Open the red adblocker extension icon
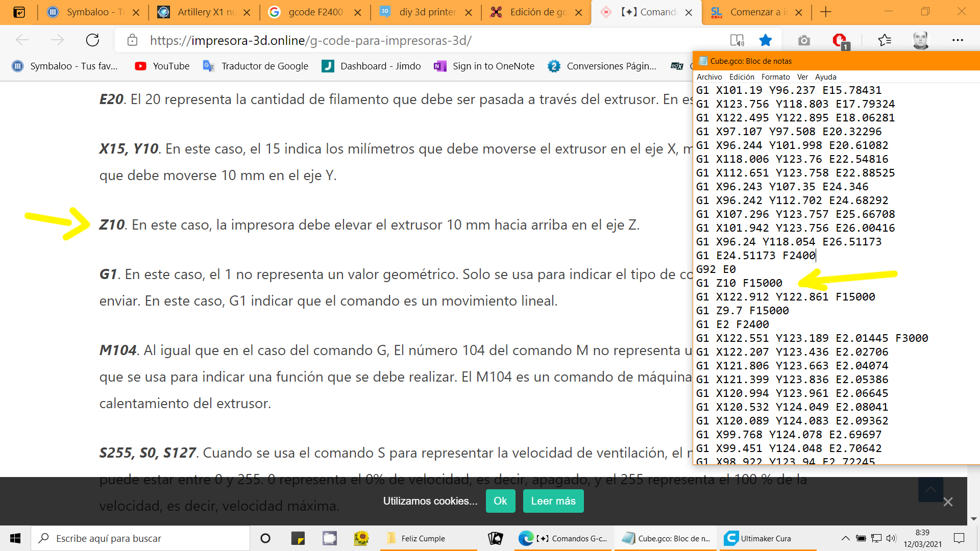Screen dimensions: 980x551 pyautogui.click(x=839, y=40)
